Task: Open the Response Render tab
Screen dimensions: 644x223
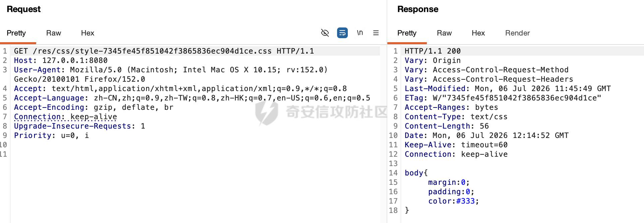Action: click(517, 33)
